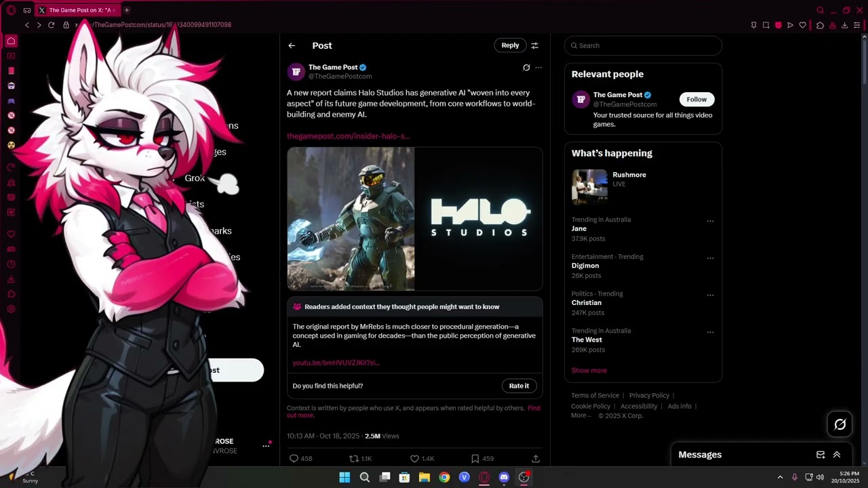Open more options for Digimon trend
Viewport: 868px width, 488px height.
710,258
